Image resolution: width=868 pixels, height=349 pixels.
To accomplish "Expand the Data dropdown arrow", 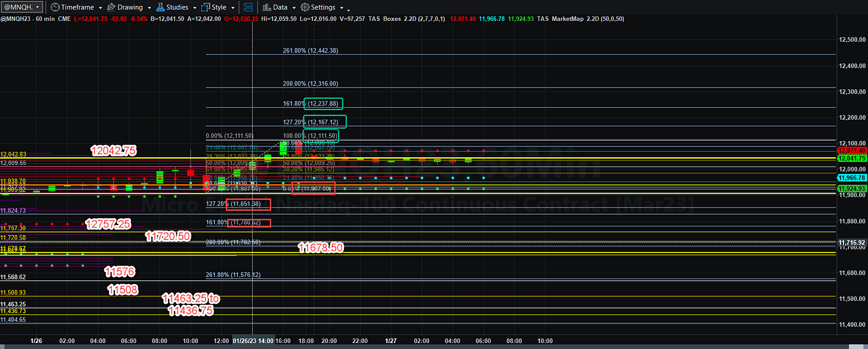I will tap(293, 8).
